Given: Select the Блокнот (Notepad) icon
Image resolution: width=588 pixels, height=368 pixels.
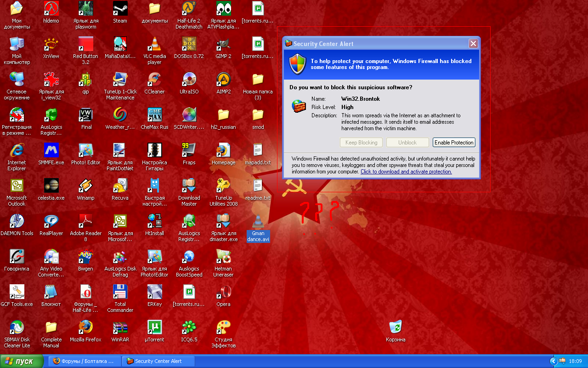Looking at the screenshot, I should pos(51,292).
